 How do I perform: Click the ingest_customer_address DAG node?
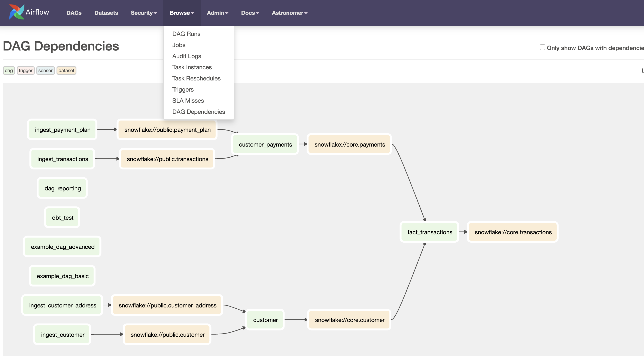coord(63,305)
